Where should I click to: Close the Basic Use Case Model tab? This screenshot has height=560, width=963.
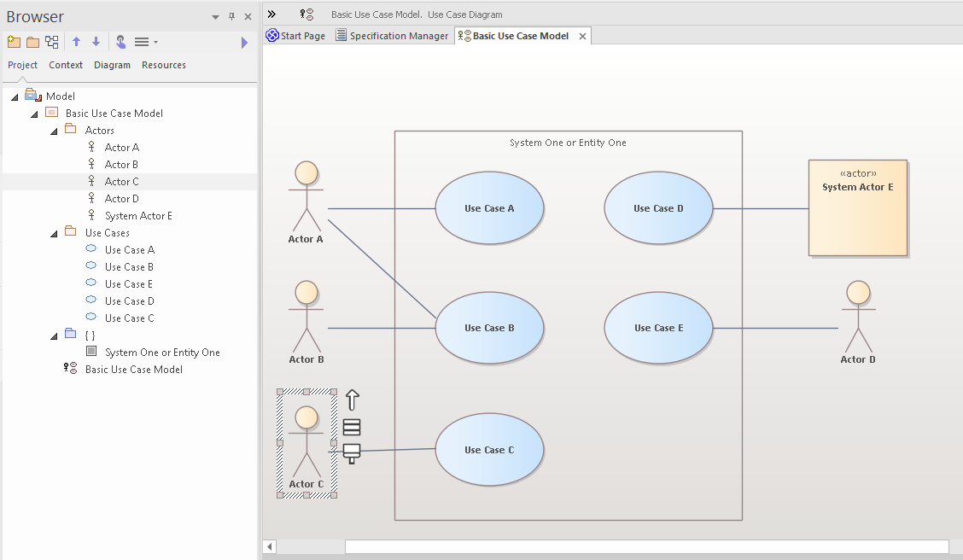[x=583, y=36]
